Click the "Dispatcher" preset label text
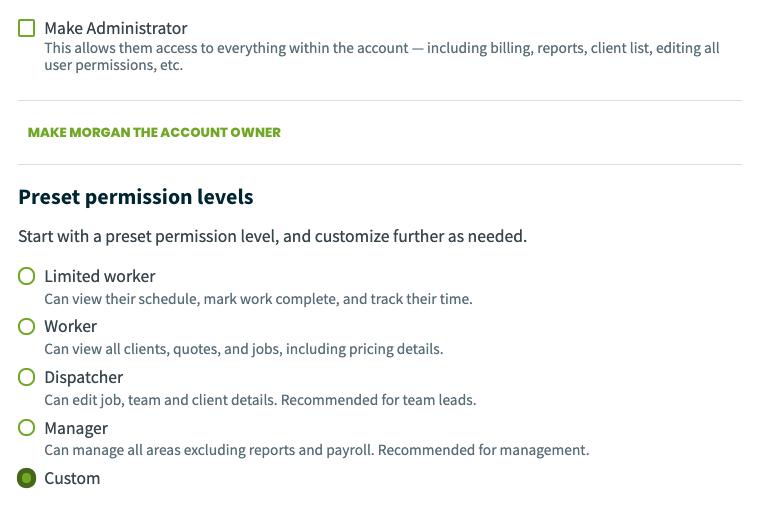The height and width of the screenshot is (508, 760). 84,377
